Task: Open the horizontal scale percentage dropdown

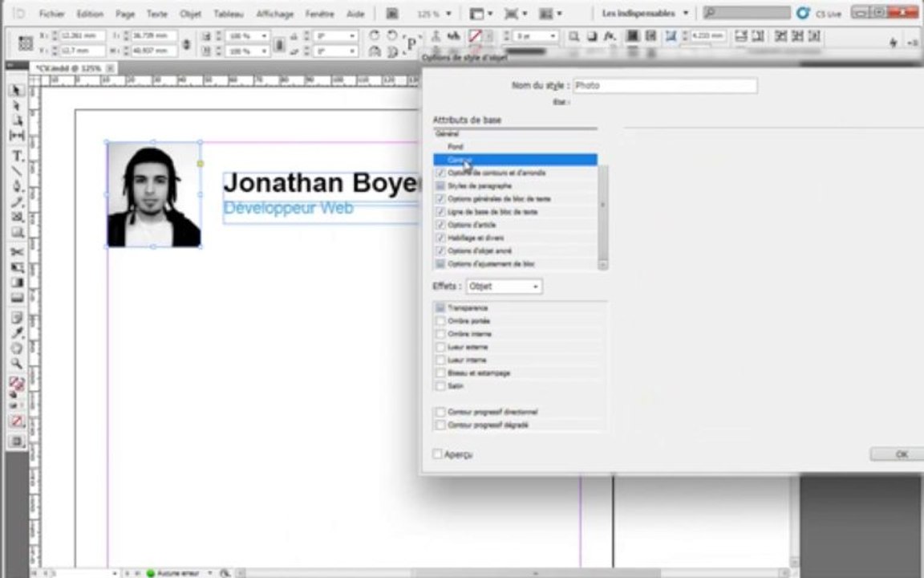Action: [x=263, y=37]
